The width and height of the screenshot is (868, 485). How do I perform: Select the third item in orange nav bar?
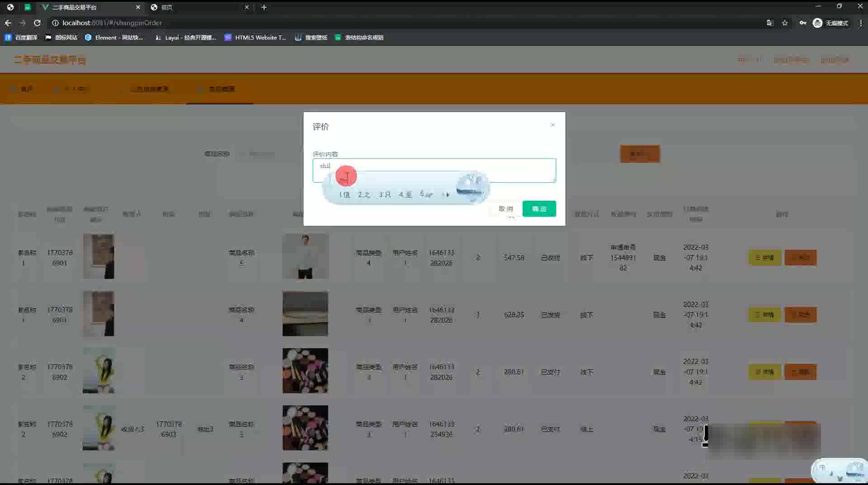coord(145,89)
